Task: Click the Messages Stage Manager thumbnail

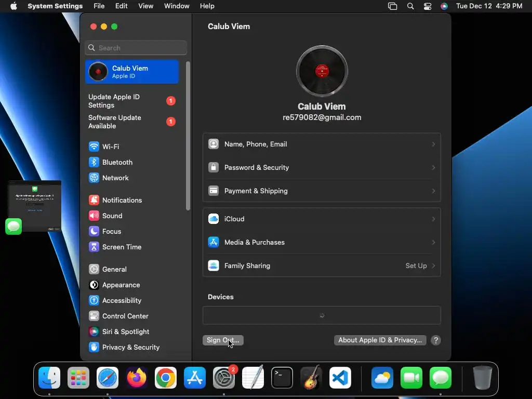Action: pyautogui.click(x=34, y=206)
